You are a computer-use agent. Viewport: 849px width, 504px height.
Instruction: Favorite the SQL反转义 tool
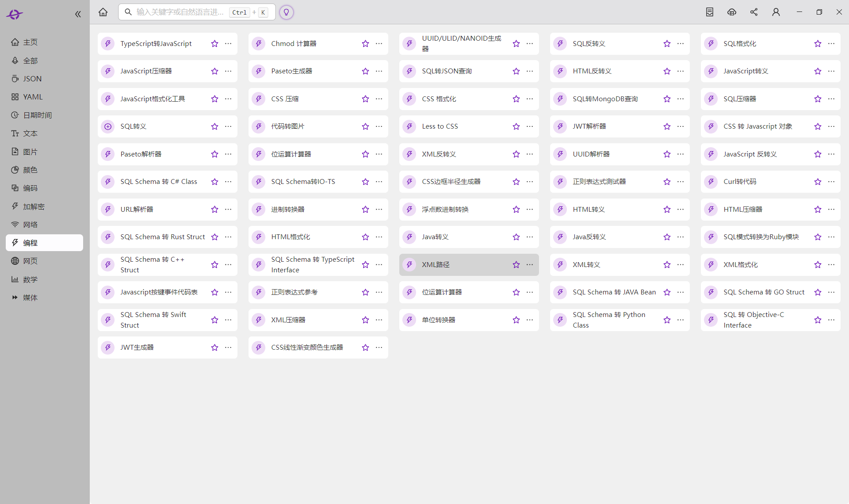[x=667, y=44]
